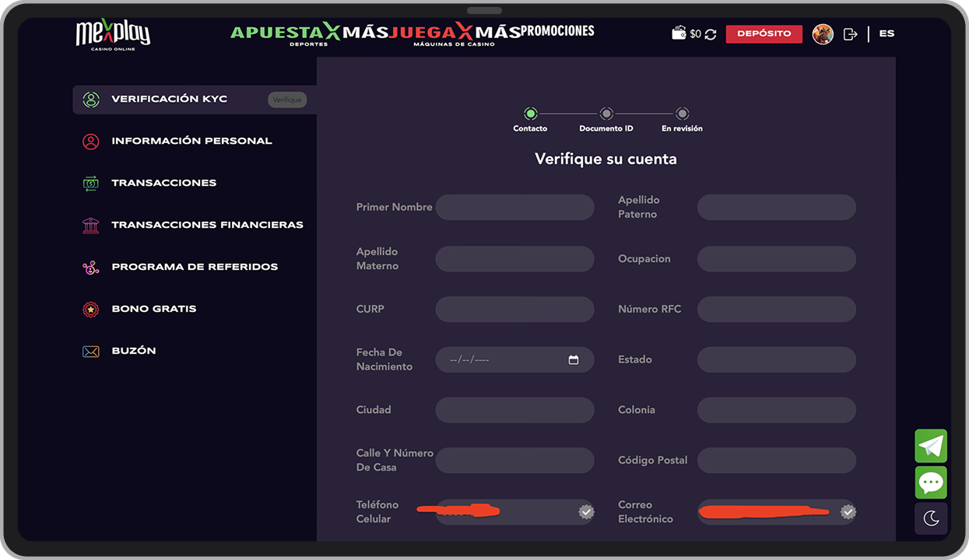Click the balance refresh icon

pyautogui.click(x=711, y=34)
